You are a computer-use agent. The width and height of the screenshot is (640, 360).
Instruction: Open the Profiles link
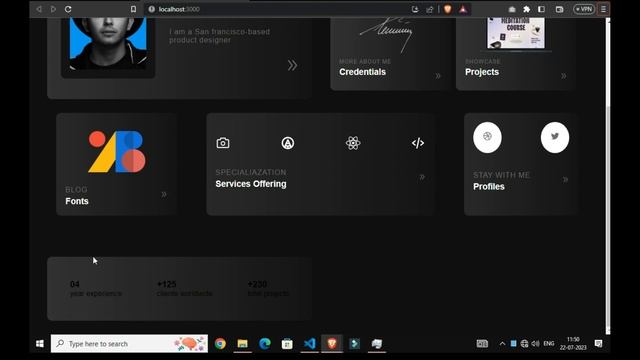coord(489,187)
